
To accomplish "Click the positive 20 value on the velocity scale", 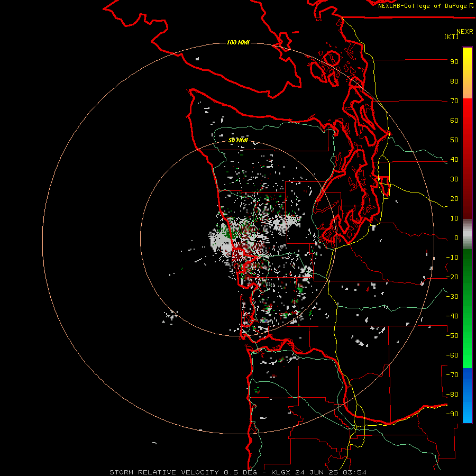I will 454,198.
